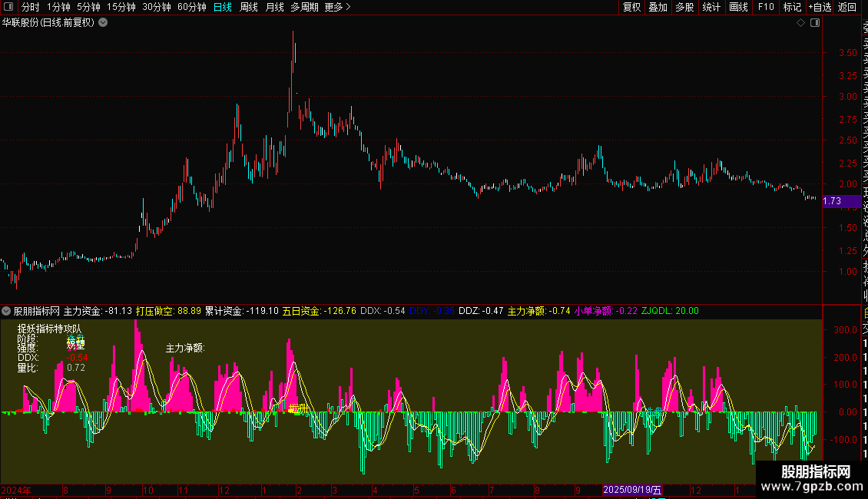Screen dimensions: 868x499
Task: Expand 更多 period options
Action: click(338, 7)
